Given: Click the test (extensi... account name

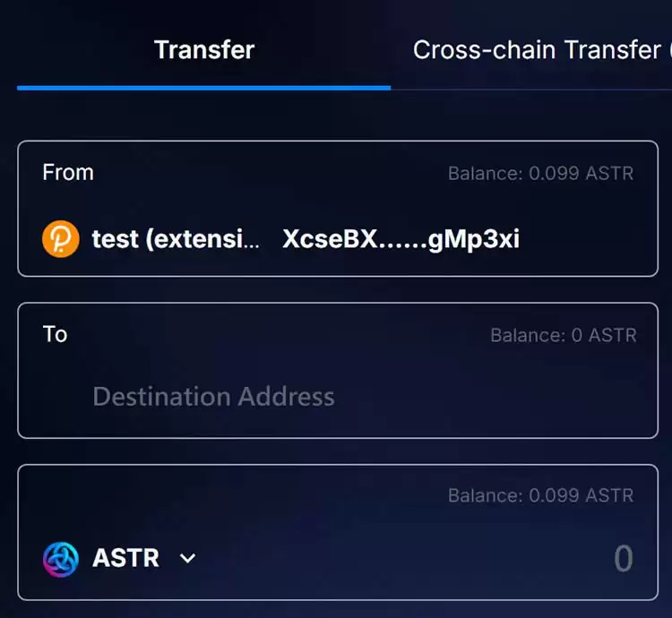Looking at the screenshot, I should pos(176,239).
